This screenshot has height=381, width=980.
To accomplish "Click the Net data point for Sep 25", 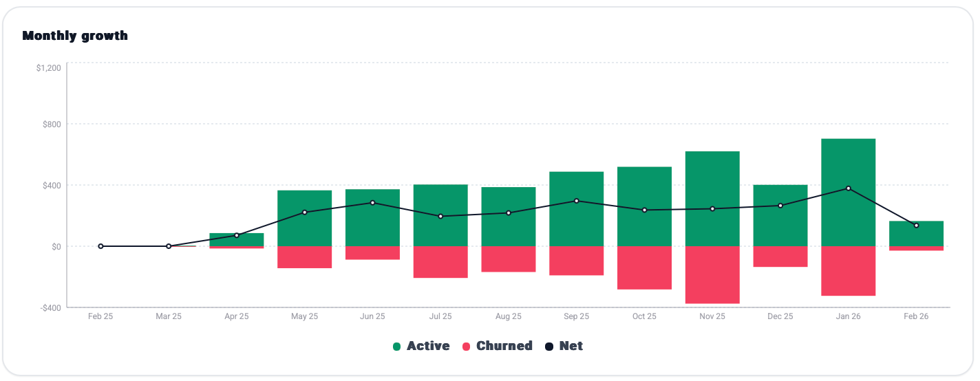I will click(576, 201).
